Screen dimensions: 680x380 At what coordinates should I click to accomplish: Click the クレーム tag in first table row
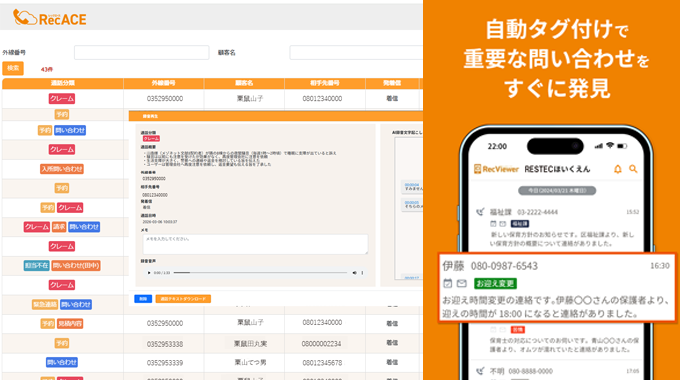coord(62,98)
